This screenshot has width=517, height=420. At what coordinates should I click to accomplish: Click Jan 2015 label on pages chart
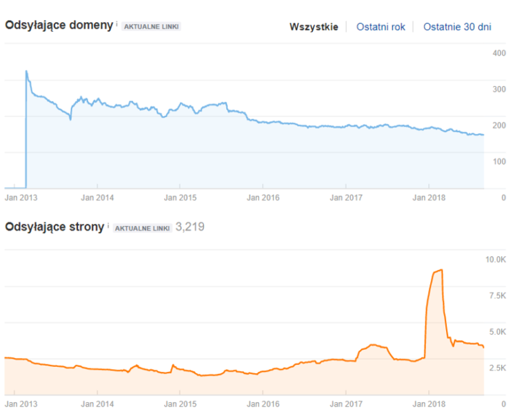coord(180,404)
